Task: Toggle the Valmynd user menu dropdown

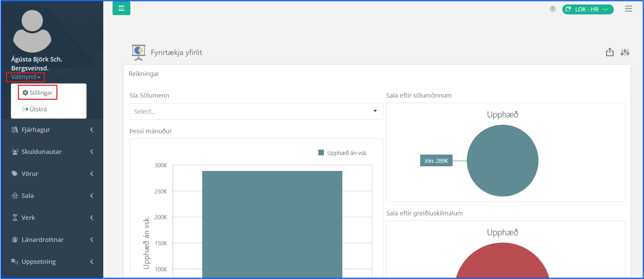Action: click(x=25, y=77)
